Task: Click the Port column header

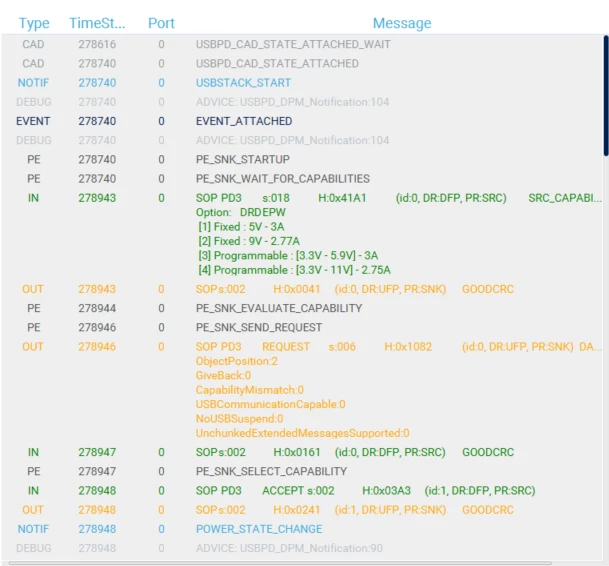Action: point(161,23)
